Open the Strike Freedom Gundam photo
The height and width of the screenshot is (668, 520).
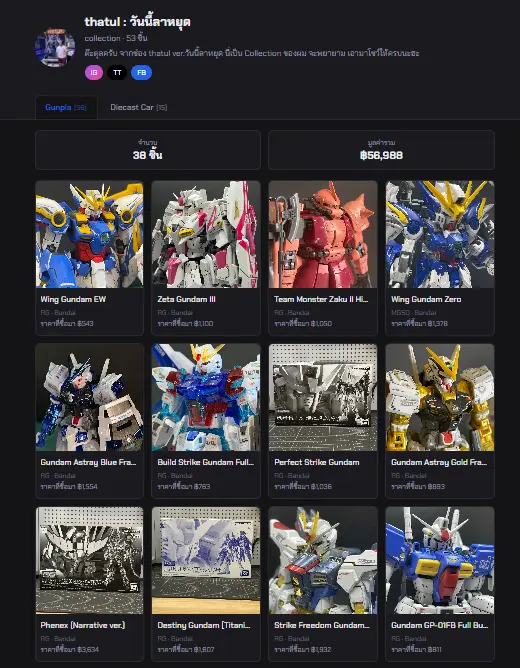click(x=323, y=561)
